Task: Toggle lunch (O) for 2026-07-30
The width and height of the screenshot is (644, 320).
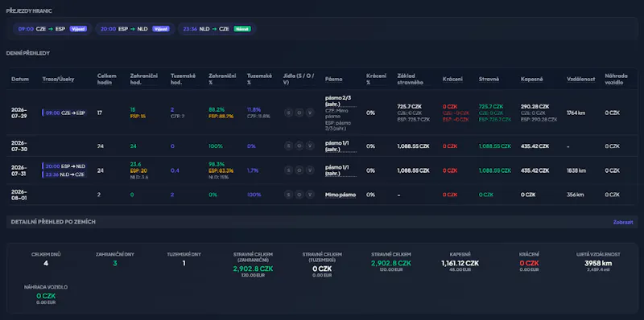Action: pos(299,146)
